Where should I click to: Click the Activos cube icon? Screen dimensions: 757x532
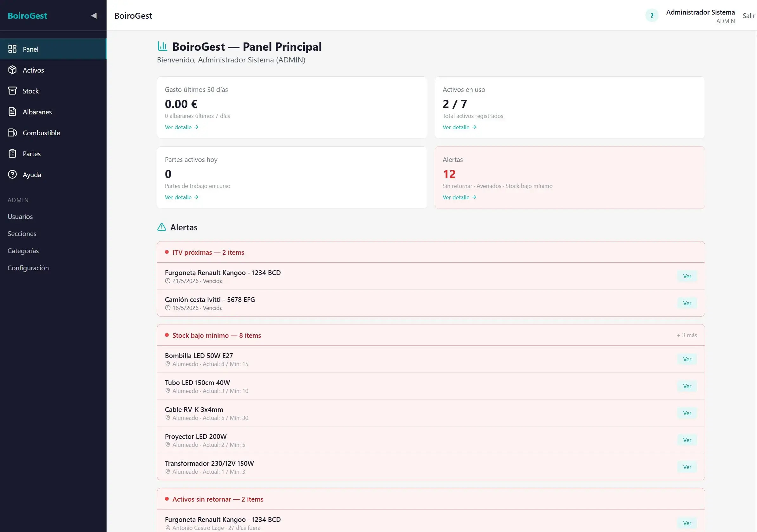click(12, 70)
